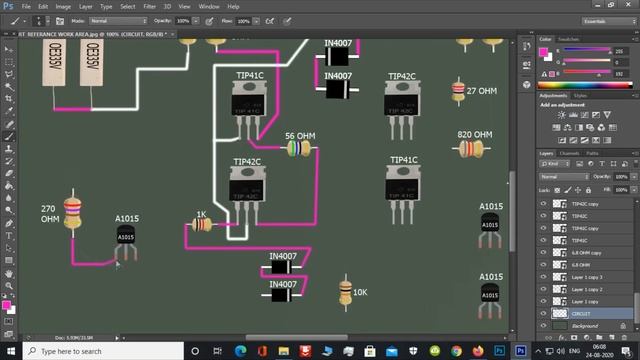The image size is (640, 360).
Task: Switch to the Paths tab
Action: [592, 153]
